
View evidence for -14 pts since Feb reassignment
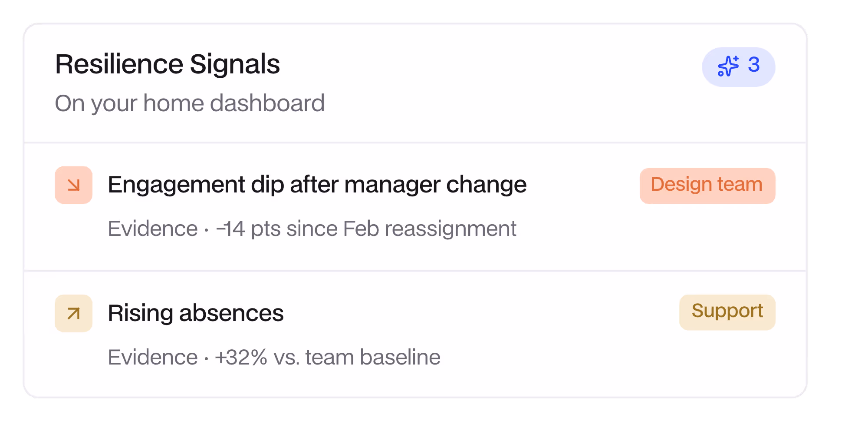[366, 229]
